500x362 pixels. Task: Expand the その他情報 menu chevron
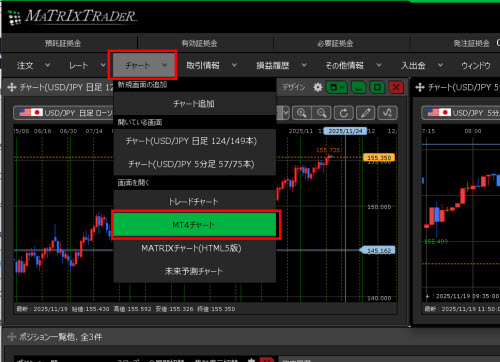coord(379,65)
